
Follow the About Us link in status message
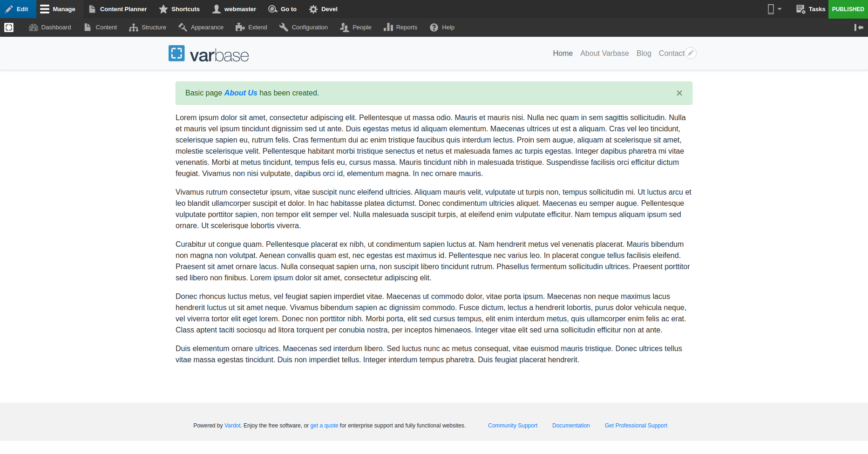[x=241, y=93]
